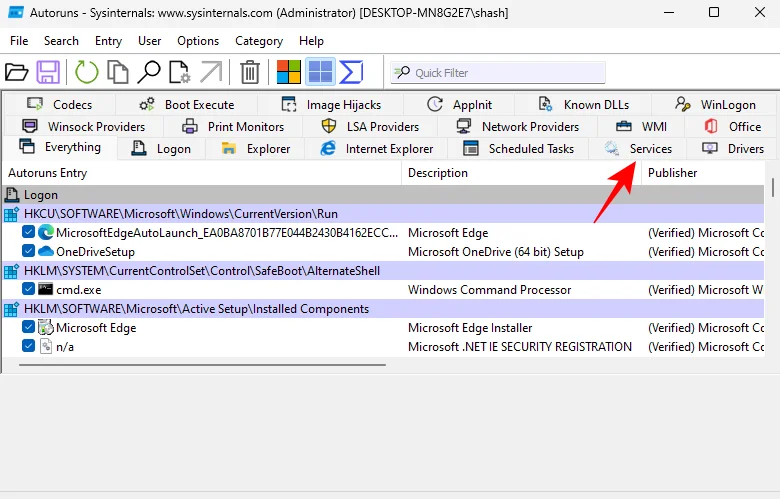Image resolution: width=780 pixels, height=499 pixels.
Task: Click the Save floppy disk icon
Action: pyautogui.click(x=48, y=72)
